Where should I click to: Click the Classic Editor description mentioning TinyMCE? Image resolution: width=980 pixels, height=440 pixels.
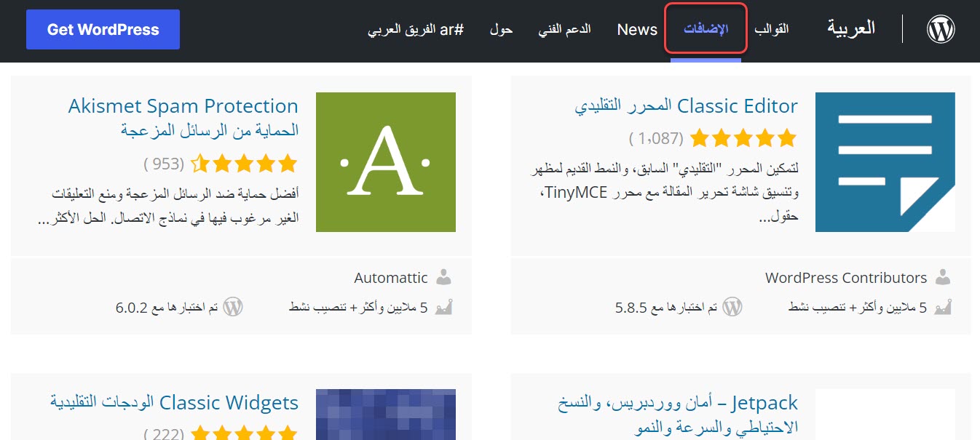[663, 192]
